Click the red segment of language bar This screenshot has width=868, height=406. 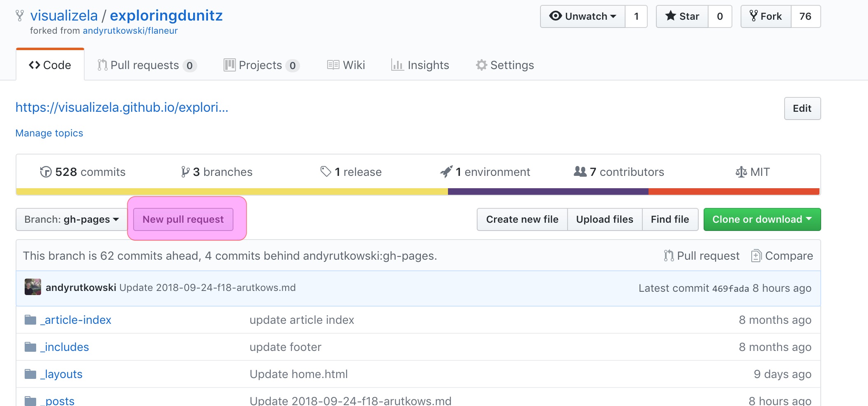pyautogui.click(x=734, y=191)
